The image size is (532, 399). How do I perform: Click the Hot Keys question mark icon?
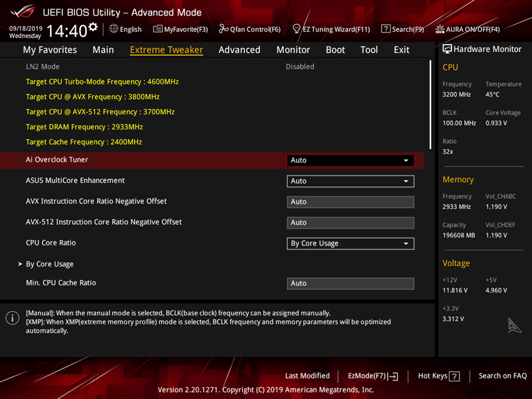(x=454, y=376)
